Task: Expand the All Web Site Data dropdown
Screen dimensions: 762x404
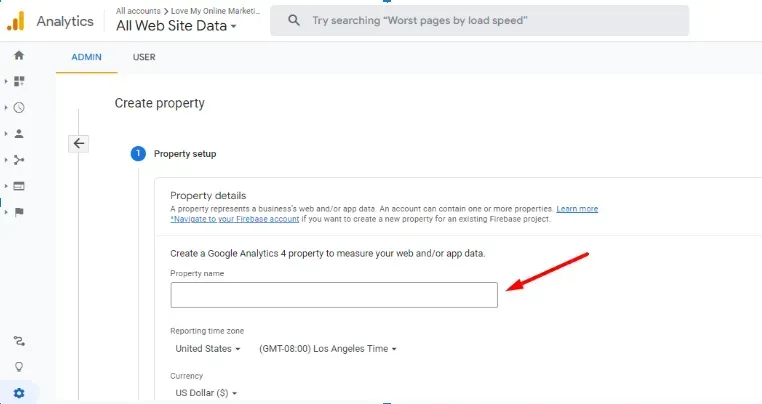Action: click(176, 26)
